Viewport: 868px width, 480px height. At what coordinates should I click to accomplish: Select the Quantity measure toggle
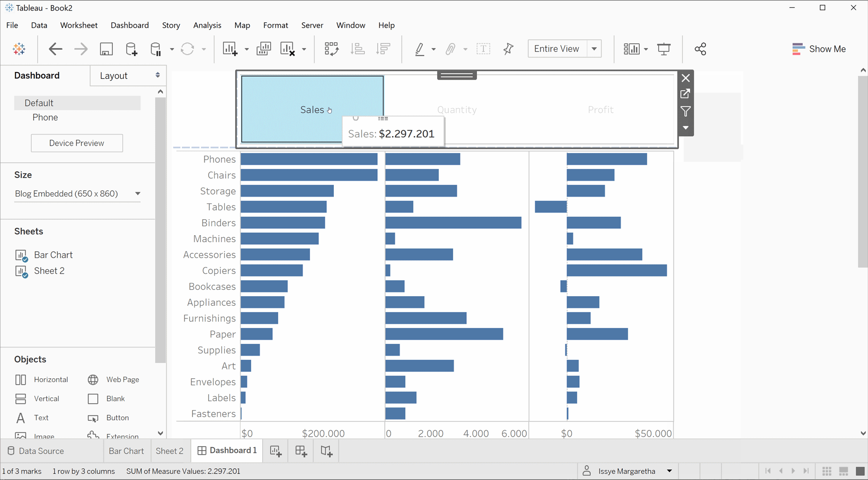[456, 110]
